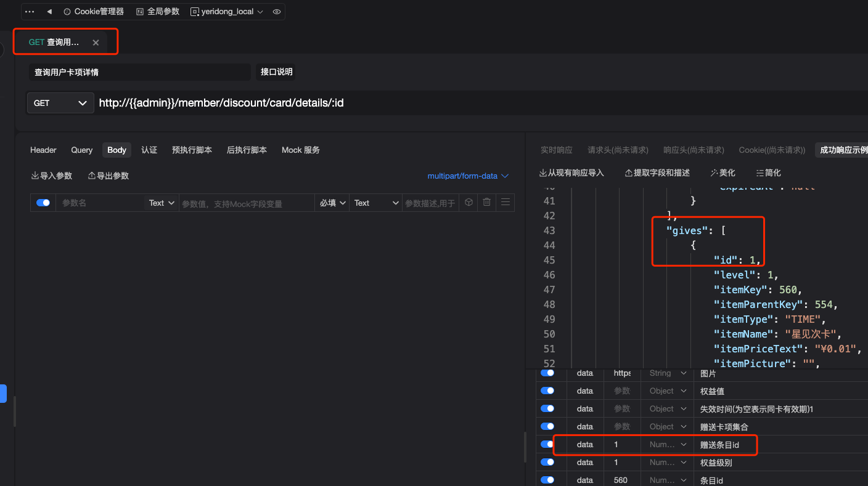Image resolution: width=868 pixels, height=486 pixels.
Task: Click 从现有响应导入 import from existing response
Action: point(571,173)
